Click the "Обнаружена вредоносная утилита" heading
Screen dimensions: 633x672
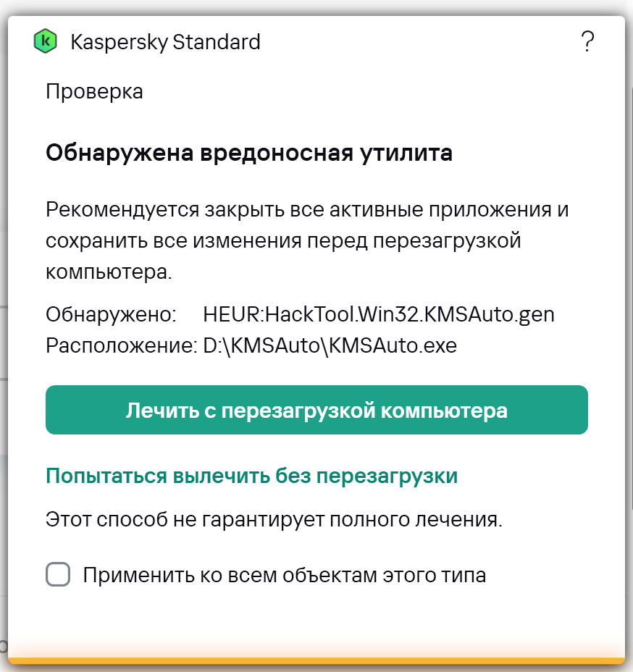point(248,154)
